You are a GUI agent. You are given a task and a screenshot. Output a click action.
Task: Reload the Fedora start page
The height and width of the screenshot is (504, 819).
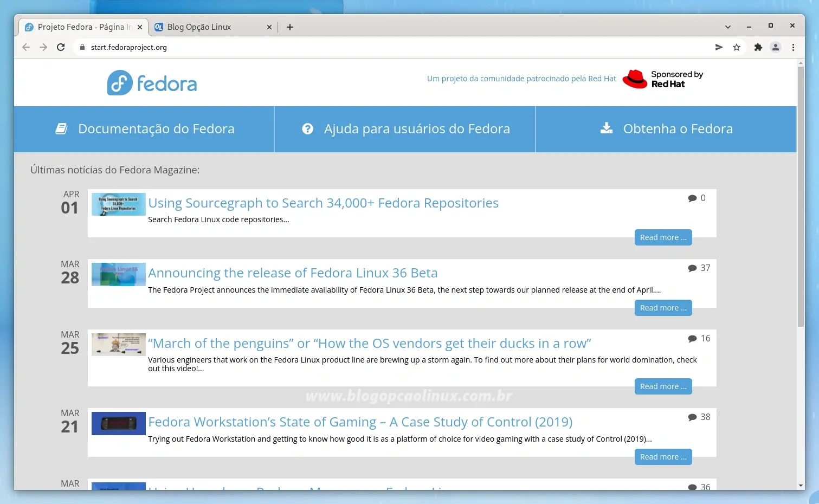tap(61, 47)
